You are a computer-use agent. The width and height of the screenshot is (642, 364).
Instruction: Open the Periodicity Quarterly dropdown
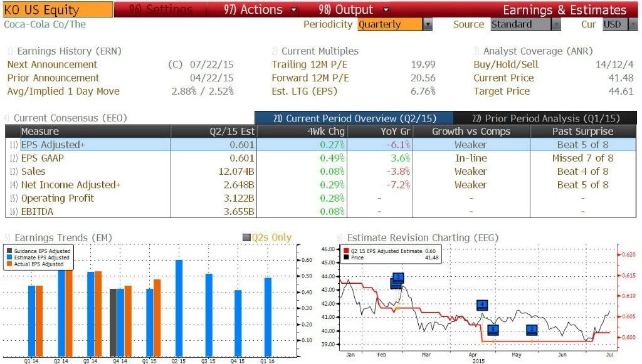(x=395, y=24)
